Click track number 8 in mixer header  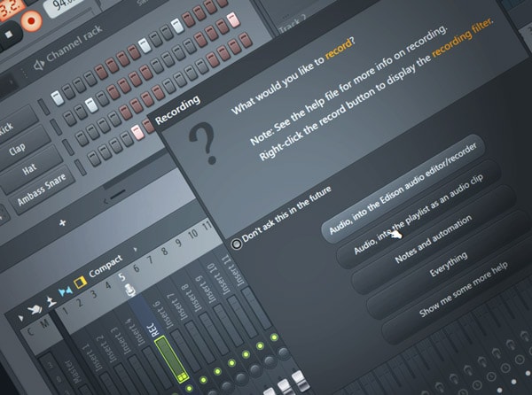[164, 252]
